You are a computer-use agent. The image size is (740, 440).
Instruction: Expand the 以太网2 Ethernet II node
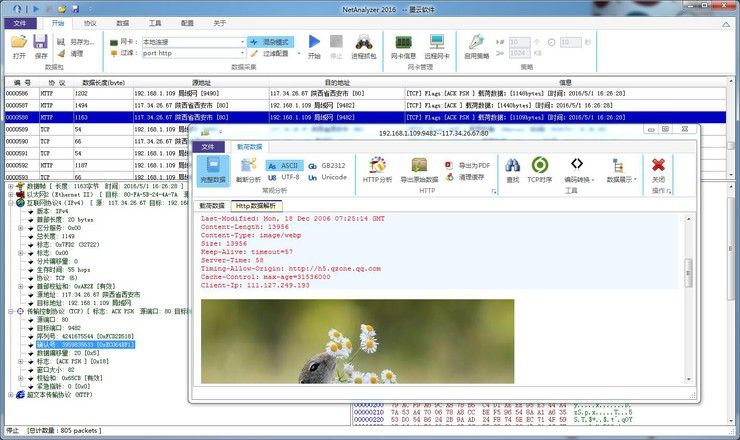click(x=11, y=195)
